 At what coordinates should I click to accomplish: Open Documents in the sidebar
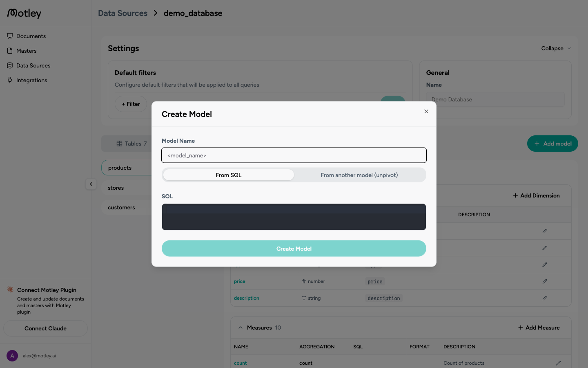coord(31,36)
